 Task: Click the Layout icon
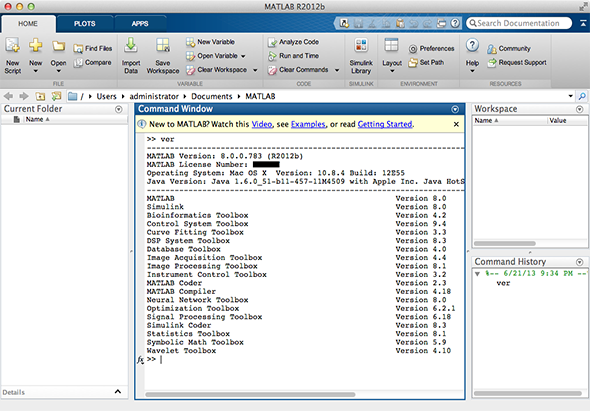tap(391, 45)
